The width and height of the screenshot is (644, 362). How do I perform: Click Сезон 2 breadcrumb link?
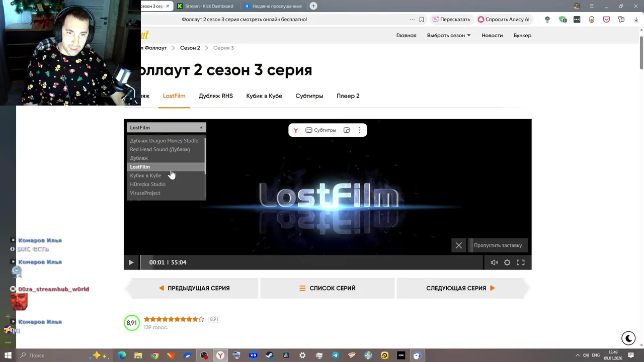[190, 48]
